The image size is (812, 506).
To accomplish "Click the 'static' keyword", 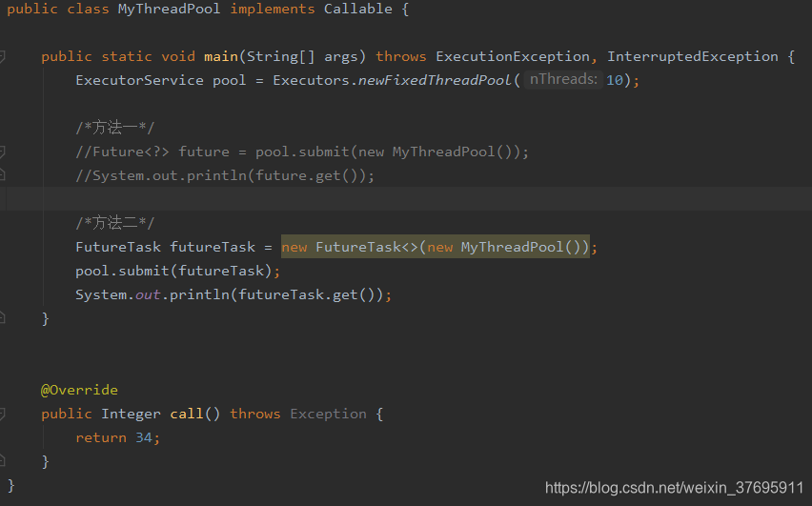I will 127,56.
